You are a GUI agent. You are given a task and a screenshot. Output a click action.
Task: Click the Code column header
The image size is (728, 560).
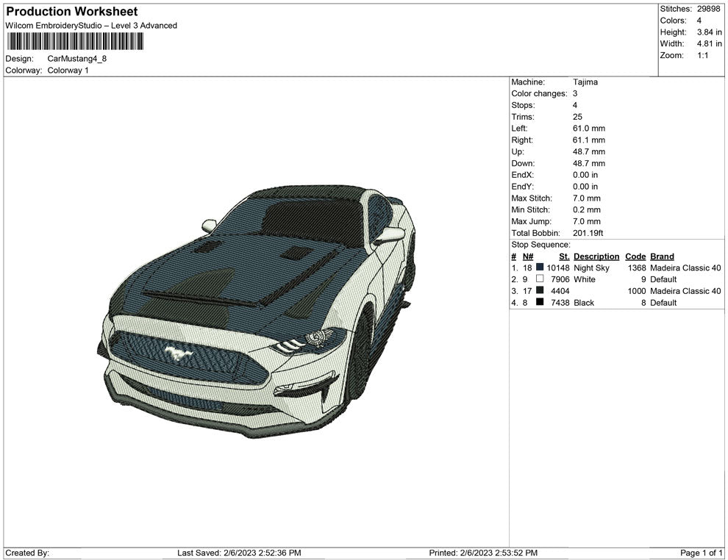[635, 256]
